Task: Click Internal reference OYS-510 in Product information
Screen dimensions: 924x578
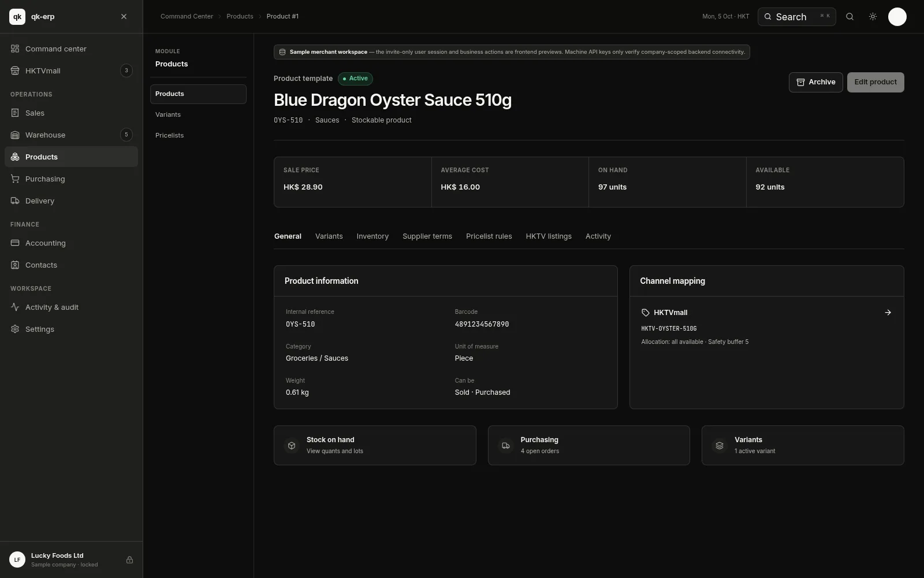Action: 300,324
